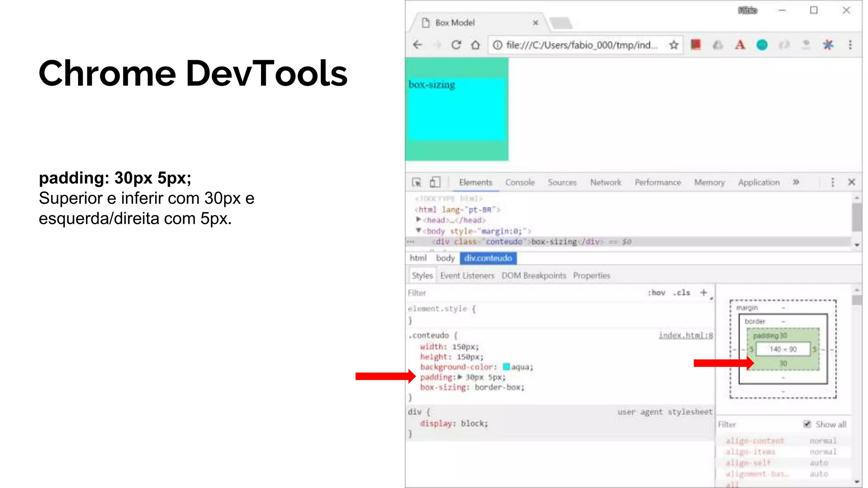This screenshot has width=868, height=488.
Task: Focus the Styles filter field
Action: [x=524, y=293]
